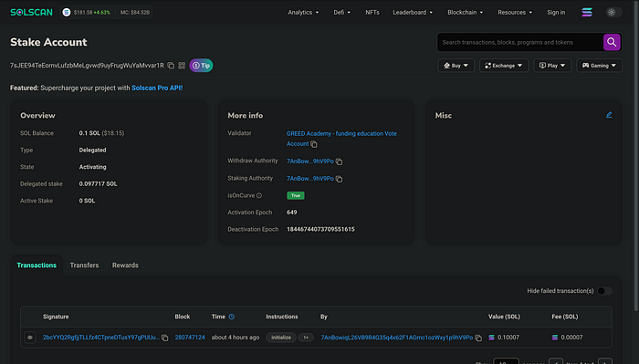Toggle the eye icon on transaction row

30,338
